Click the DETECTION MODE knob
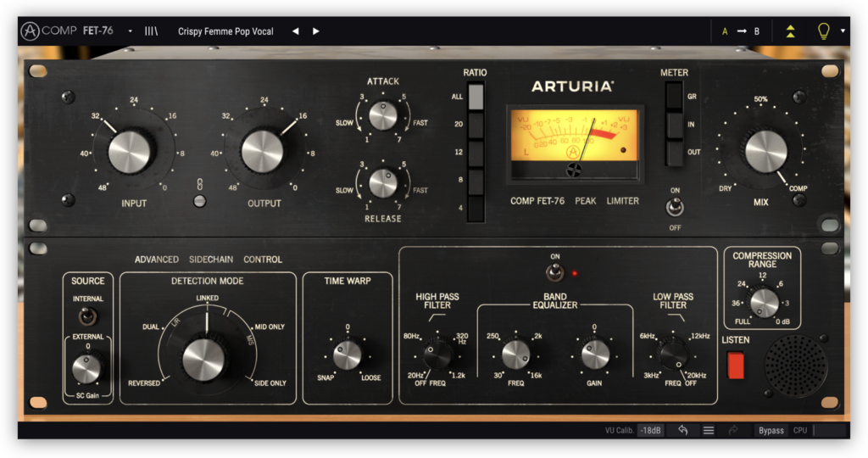 (203, 359)
